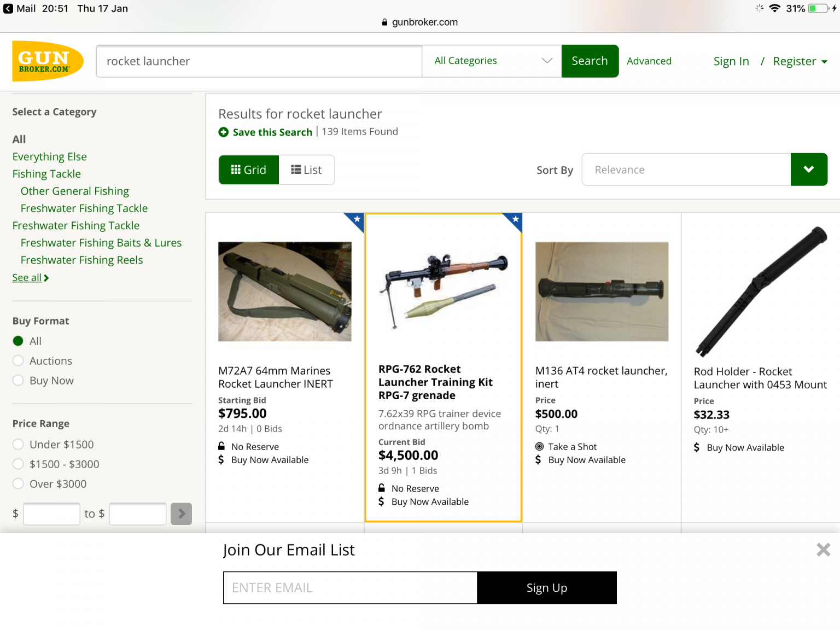840x630 pixels.
Task: Choose the Everything Else category
Action: (50, 156)
